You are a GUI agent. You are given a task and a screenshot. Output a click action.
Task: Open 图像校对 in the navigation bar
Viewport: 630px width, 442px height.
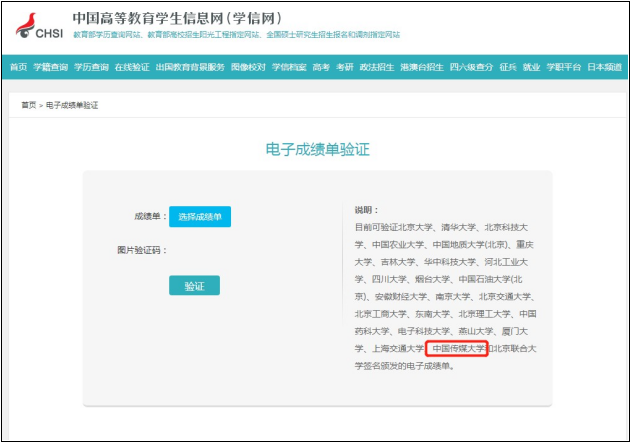click(248, 67)
